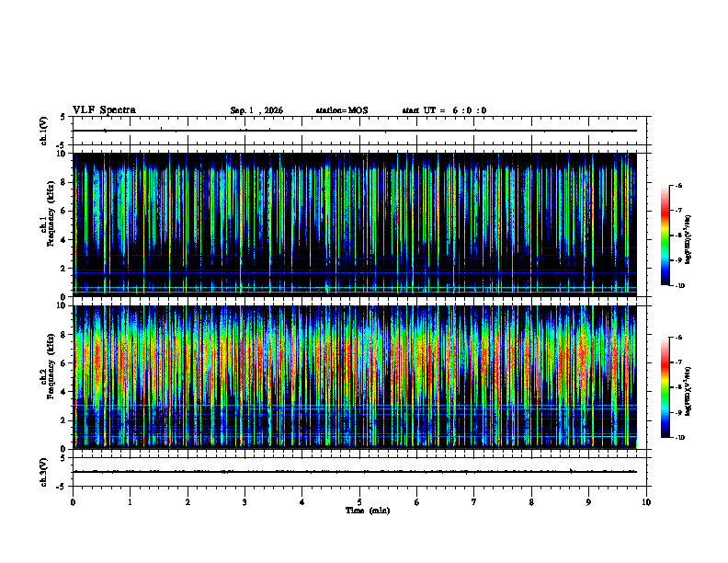The height and width of the screenshot is (563, 728).
Task: Click the -10 label on lower color scale
Action: (678, 437)
